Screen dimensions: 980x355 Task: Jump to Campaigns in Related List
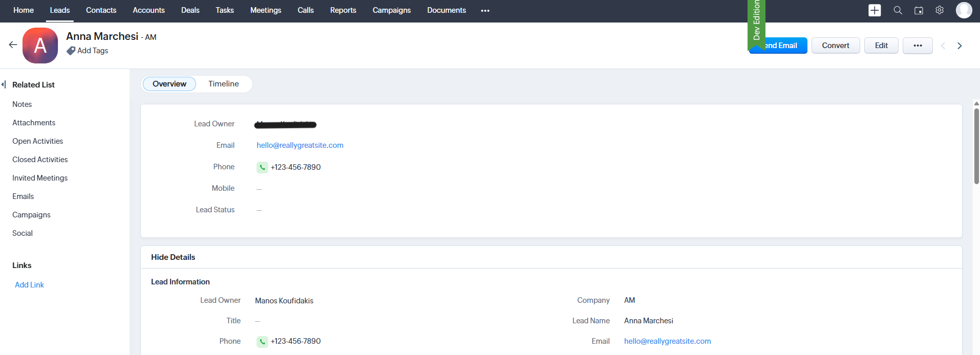(31, 215)
